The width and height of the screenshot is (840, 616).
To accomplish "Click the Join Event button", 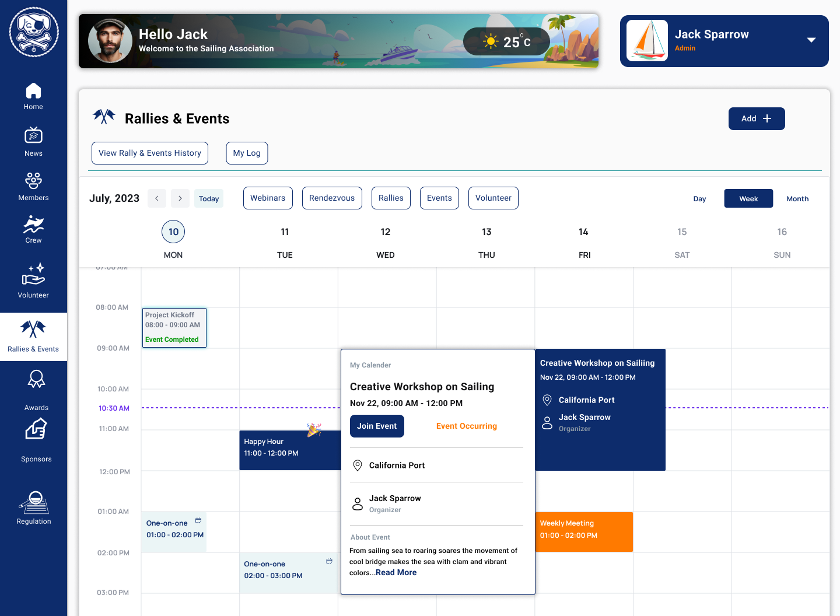I will click(x=377, y=426).
